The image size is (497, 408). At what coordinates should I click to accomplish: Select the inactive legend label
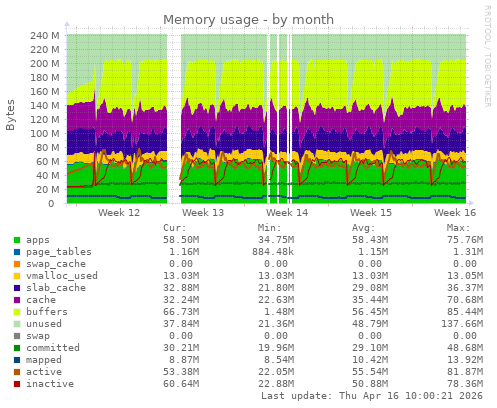click(x=50, y=384)
